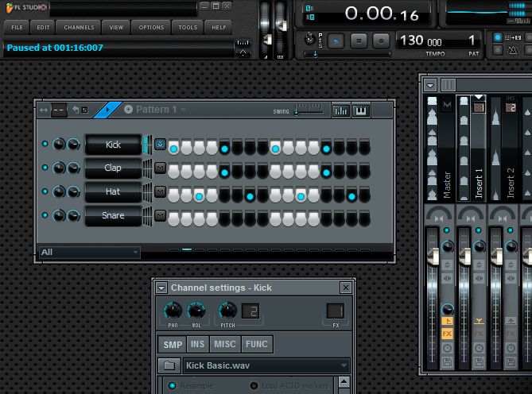Toggle the Snare channel mute LED
The height and width of the screenshot is (394, 532).
(x=45, y=214)
